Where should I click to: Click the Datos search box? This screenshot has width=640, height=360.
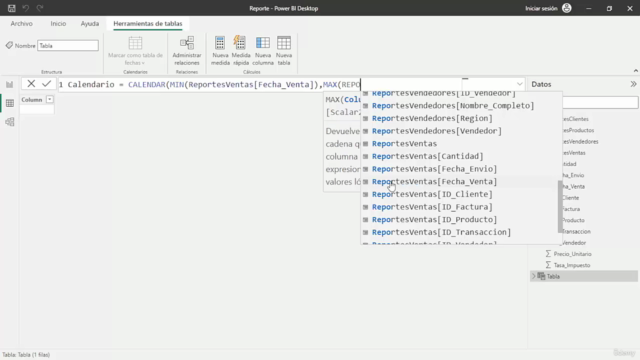pos(600,102)
